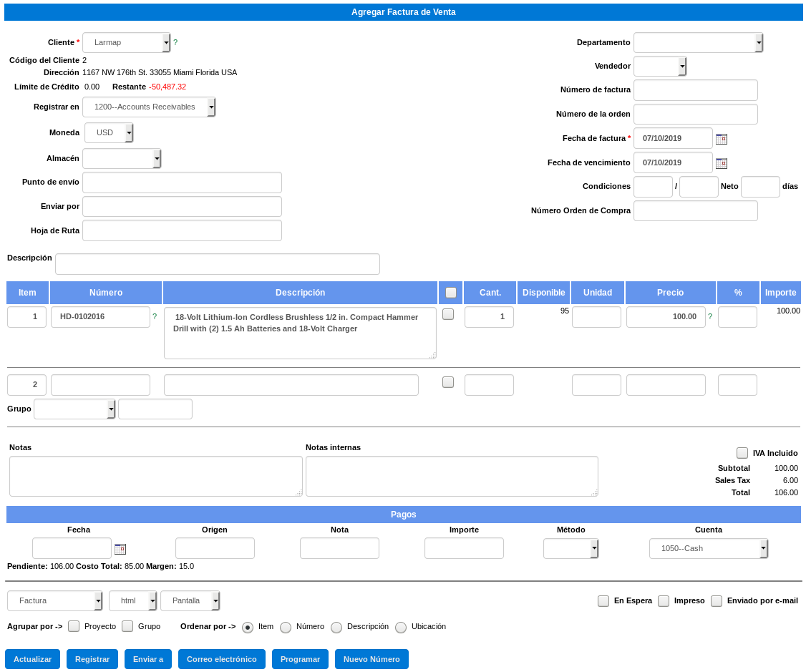
Task: Click the discount % field of item 1
Action: 737,317
